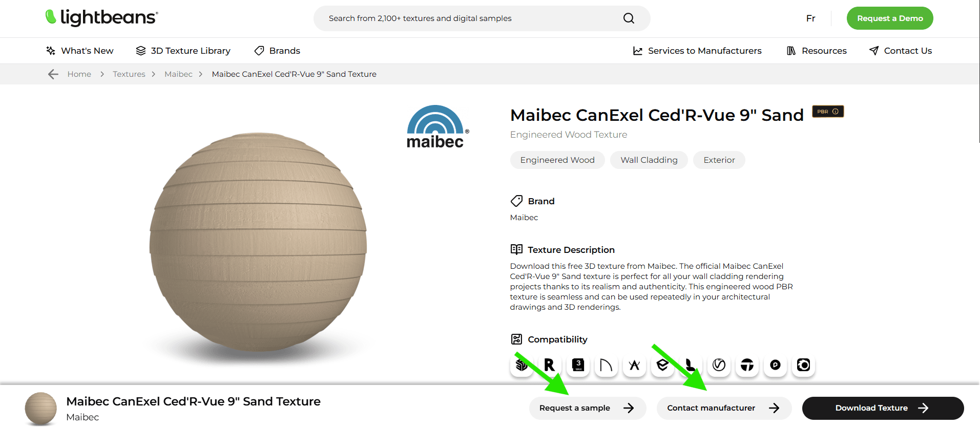
Task: Click the 'Compatibility' heading text
Action: 557,339
